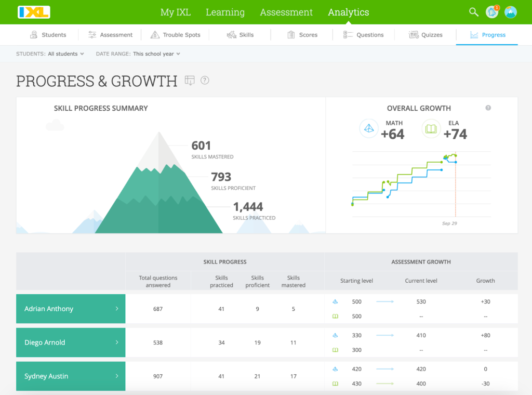
Task: Click the Skills proficient column header
Action: coord(258,281)
